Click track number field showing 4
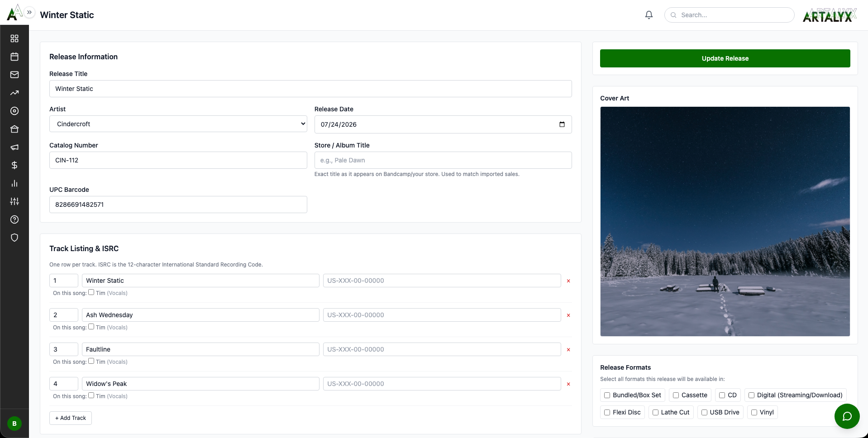Viewport: 868px width, 438px height. (x=64, y=384)
